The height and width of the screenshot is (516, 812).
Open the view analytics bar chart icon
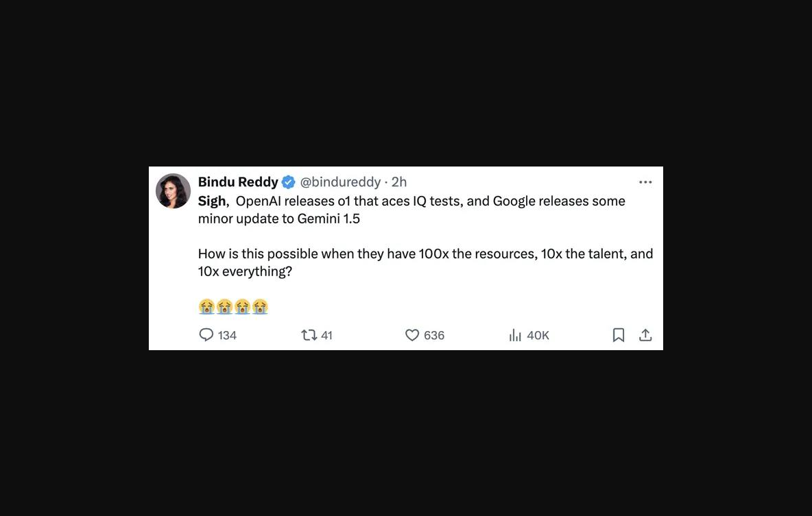[x=515, y=335]
